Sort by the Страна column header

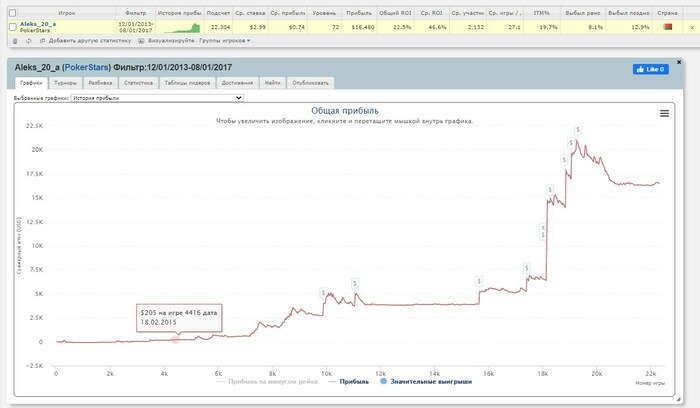[x=667, y=13]
